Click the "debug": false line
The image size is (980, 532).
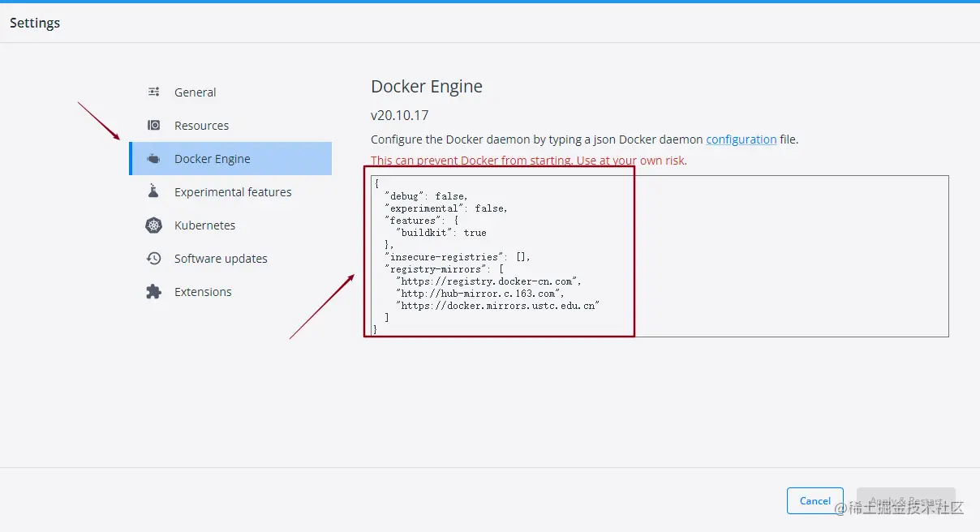[427, 196]
